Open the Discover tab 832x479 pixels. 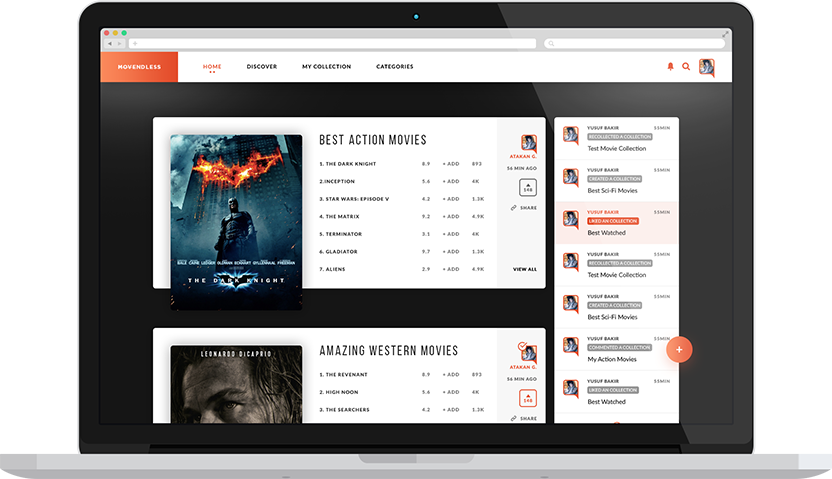[x=262, y=66]
